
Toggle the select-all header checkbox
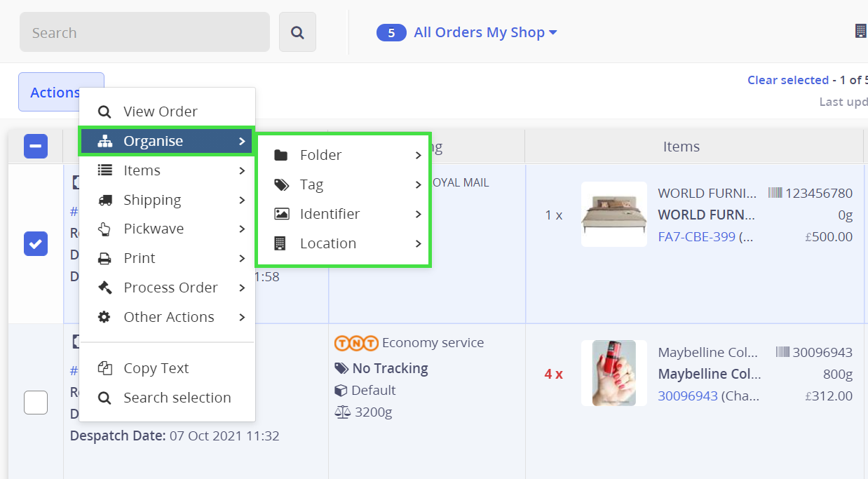click(36, 147)
